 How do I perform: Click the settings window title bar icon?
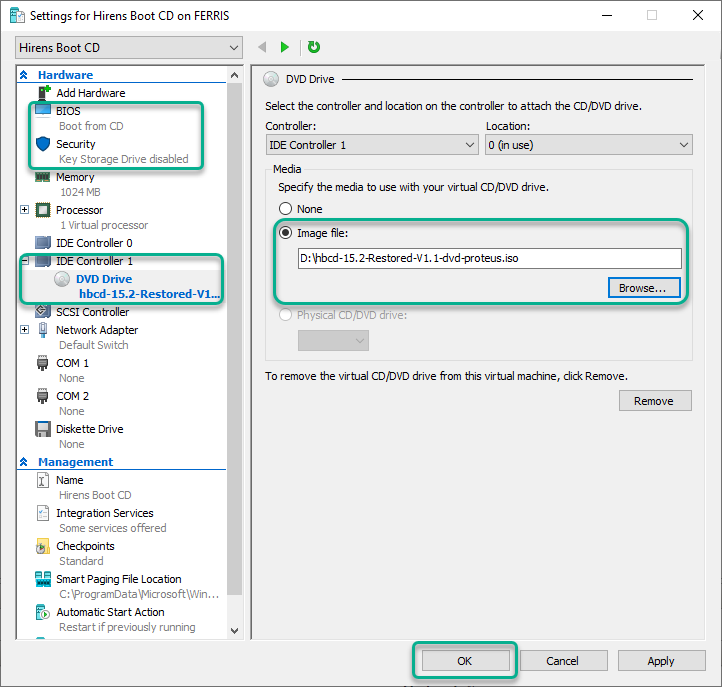[x=17, y=16]
